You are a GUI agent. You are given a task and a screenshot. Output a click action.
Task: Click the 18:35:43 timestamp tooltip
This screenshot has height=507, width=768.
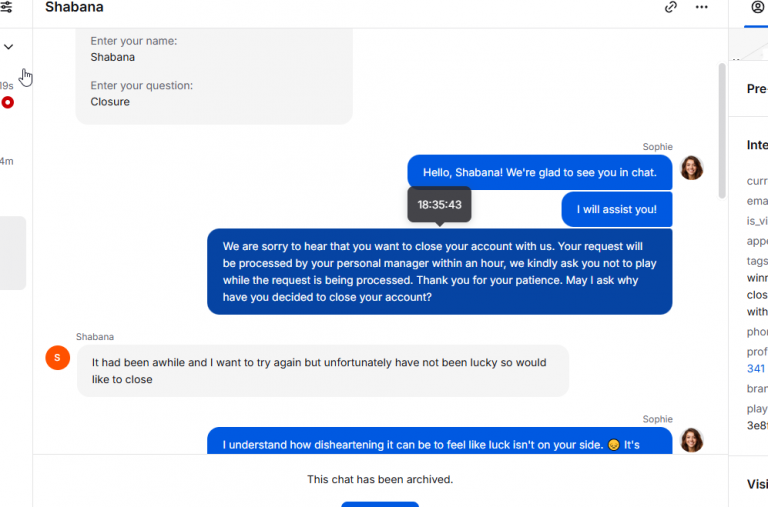[x=439, y=205]
